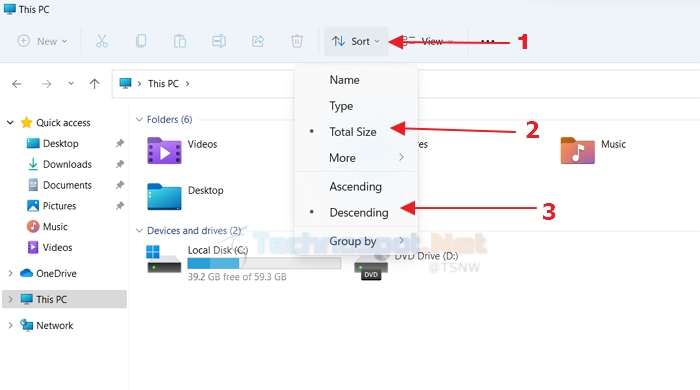700x390 pixels.
Task: Click the Music folder label in Folders
Action: (x=613, y=144)
